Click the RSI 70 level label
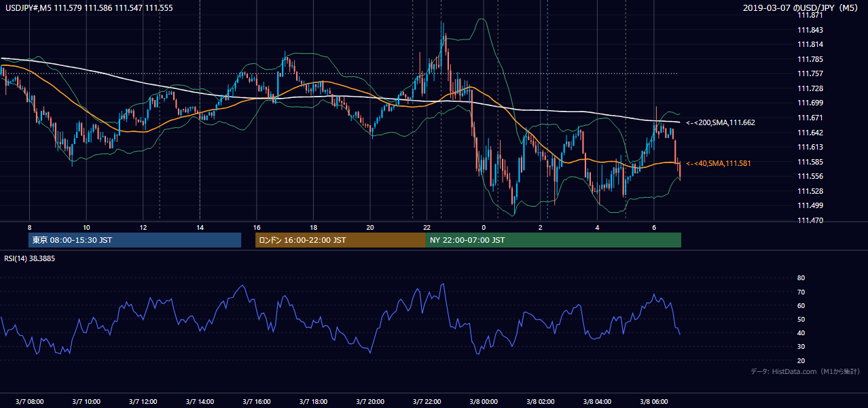 click(801, 292)
